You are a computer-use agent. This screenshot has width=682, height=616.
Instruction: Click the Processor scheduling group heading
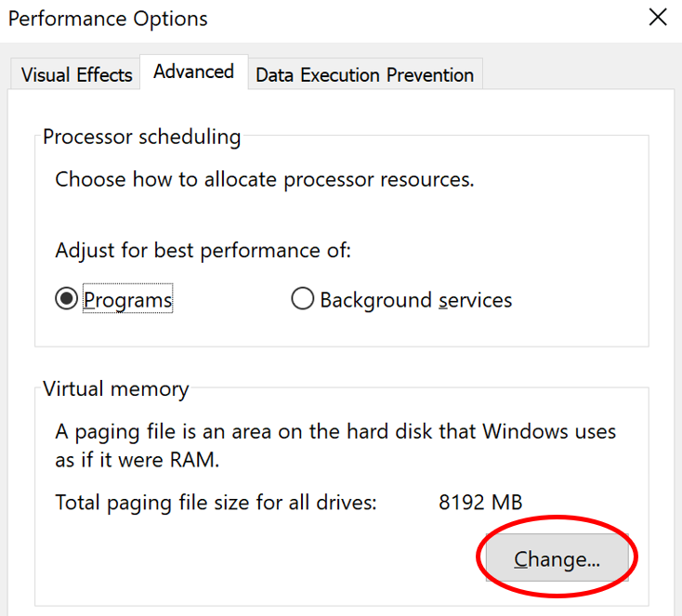(141, 138)
